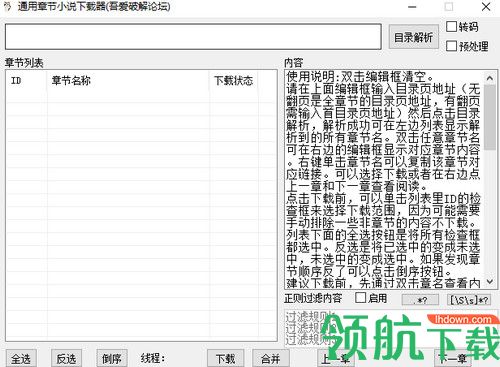
Task: Minimize the downloader window
Action: pos(412,7)
